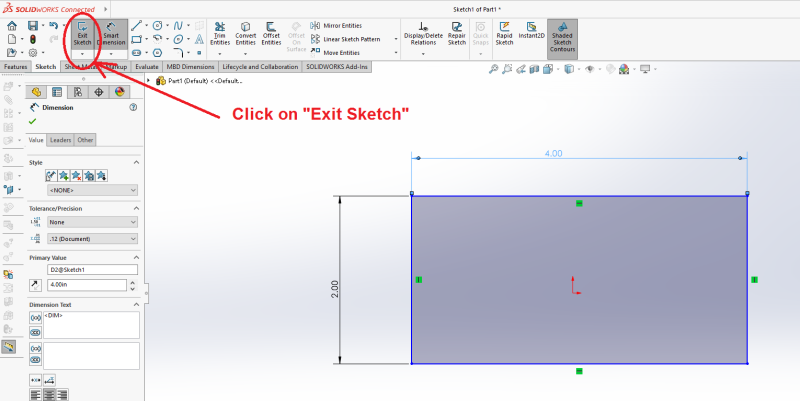
Task: Collapse the Tolerance/Precision section
Action: click(136, 208)
